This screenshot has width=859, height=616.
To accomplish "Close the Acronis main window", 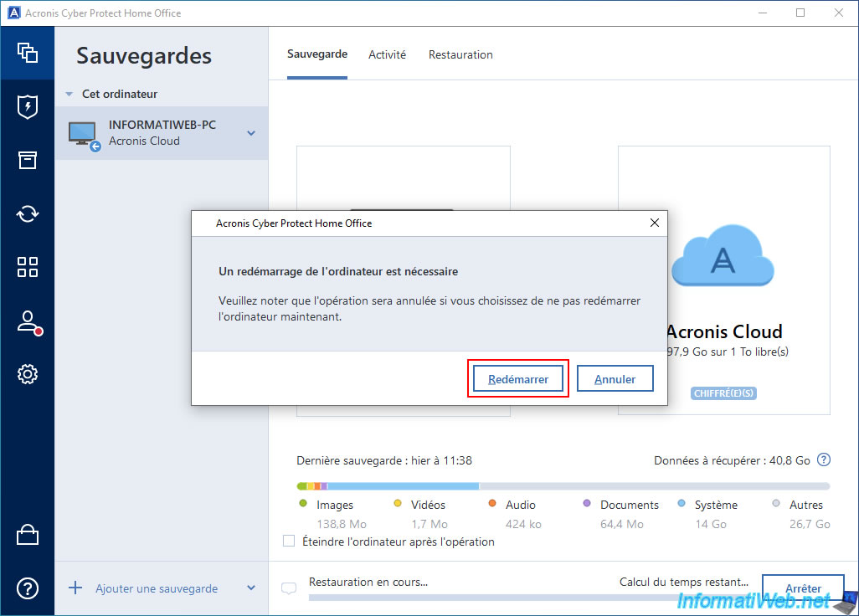I will tap(839, 13).
